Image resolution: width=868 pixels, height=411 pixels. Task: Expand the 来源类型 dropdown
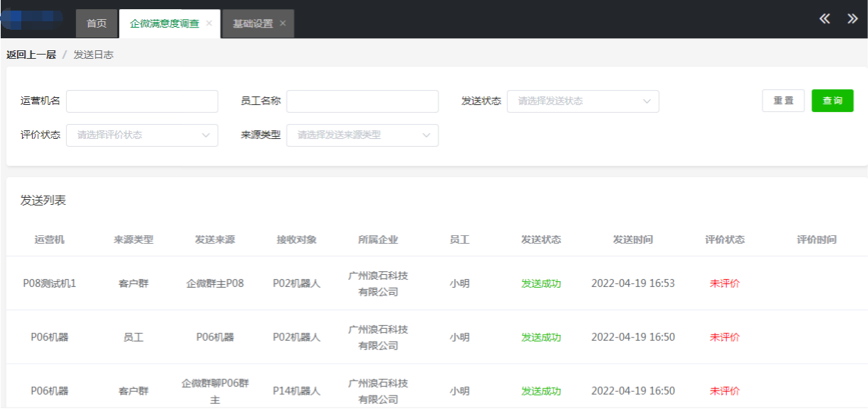(362, 135)
